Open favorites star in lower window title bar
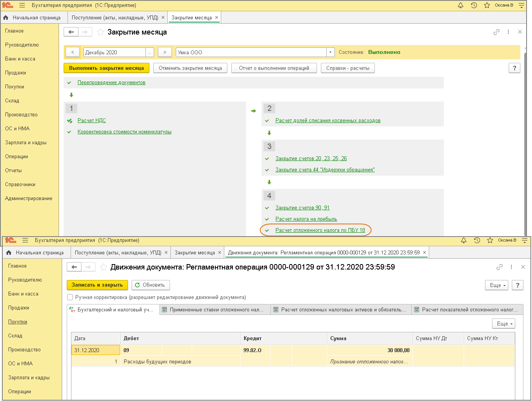532x401 pixels. 490,240
